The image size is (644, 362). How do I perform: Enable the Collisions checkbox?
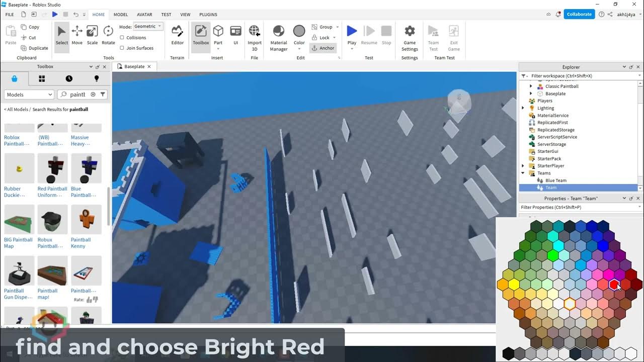(122, 38)
